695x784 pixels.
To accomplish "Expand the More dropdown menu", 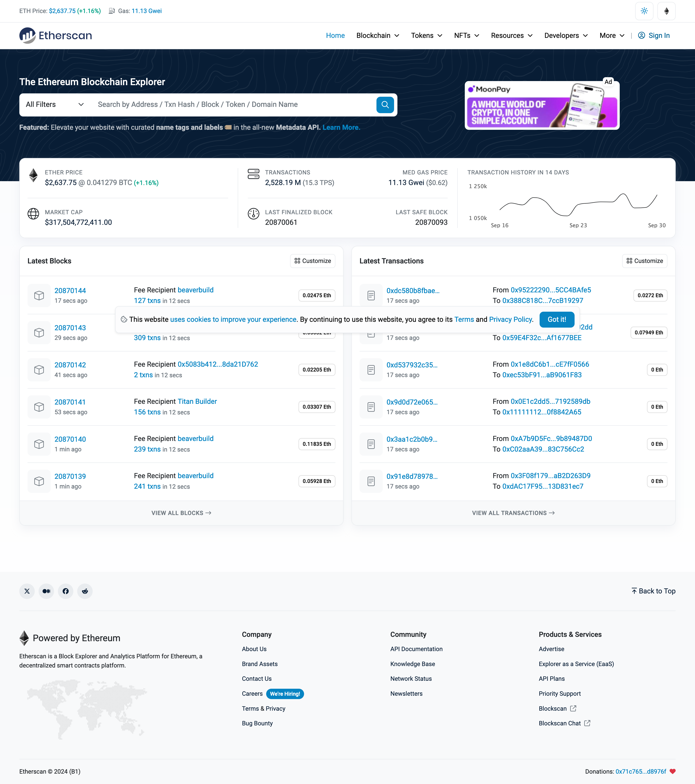I will pyautogui.click(x=611, y=35).
